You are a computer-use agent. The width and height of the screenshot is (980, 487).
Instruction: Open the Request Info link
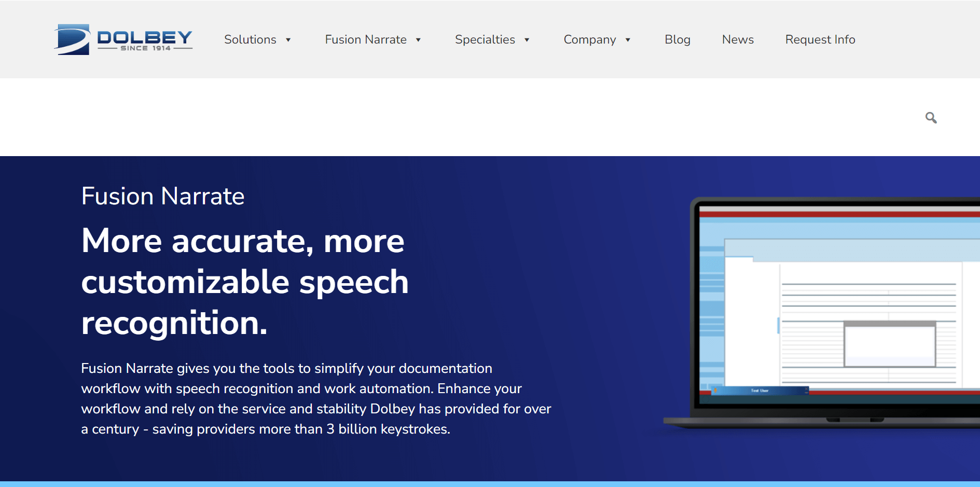pyautogui.click(x=820, y=39)
